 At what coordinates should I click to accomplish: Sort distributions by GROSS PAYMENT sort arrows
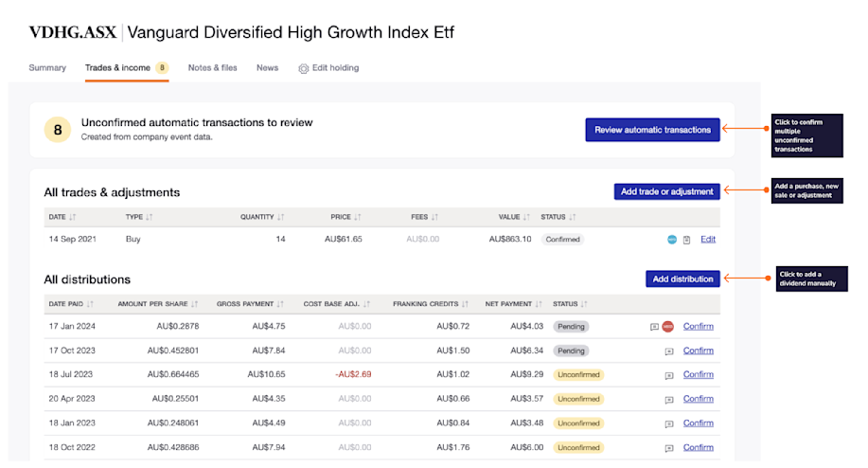280,304
